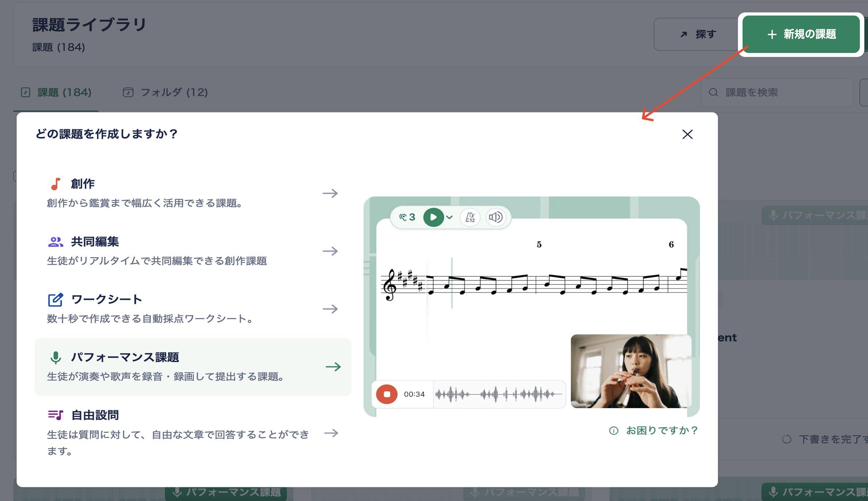The image size is (868, 501).
Task: Select the 創作 assignment type
Action: tap(193, 193)
